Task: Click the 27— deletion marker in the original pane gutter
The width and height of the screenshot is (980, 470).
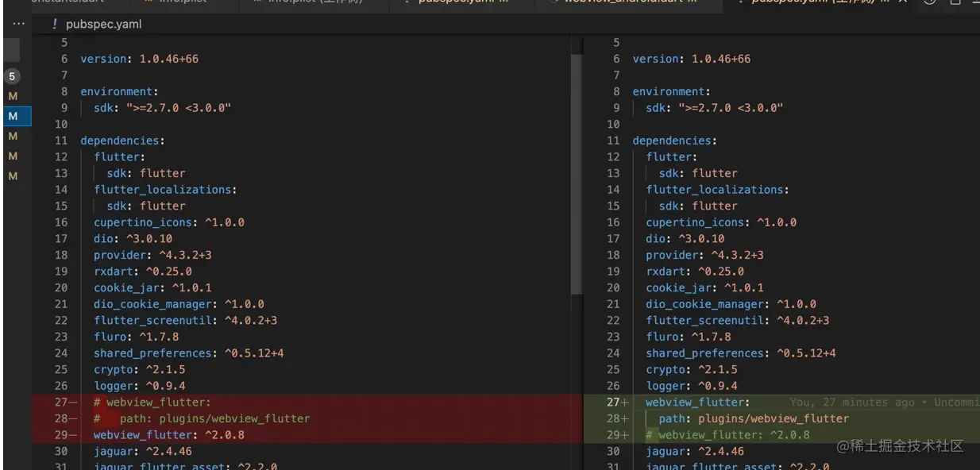Action: pyautogui.click(x=66, y=403)
